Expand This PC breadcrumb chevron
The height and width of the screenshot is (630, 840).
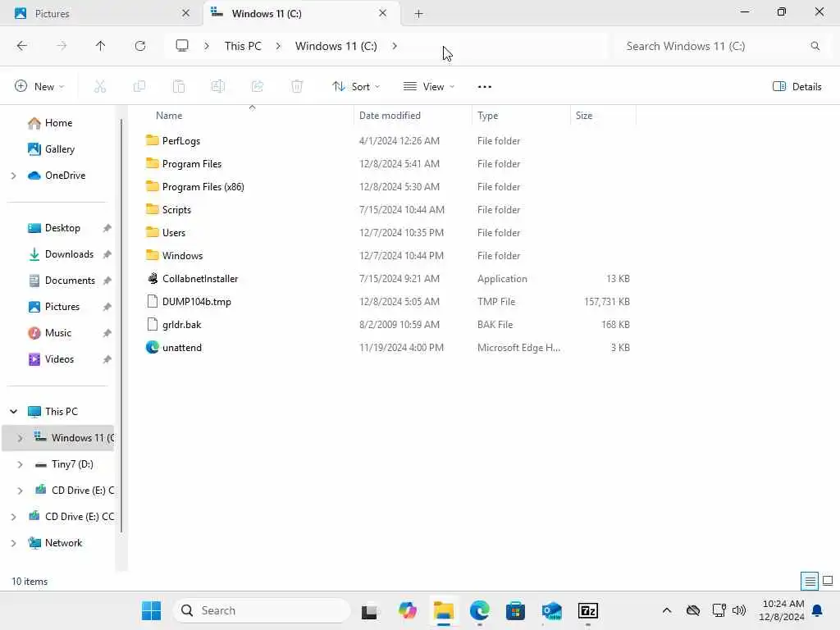pyautogui.click(x=278, y=46)
